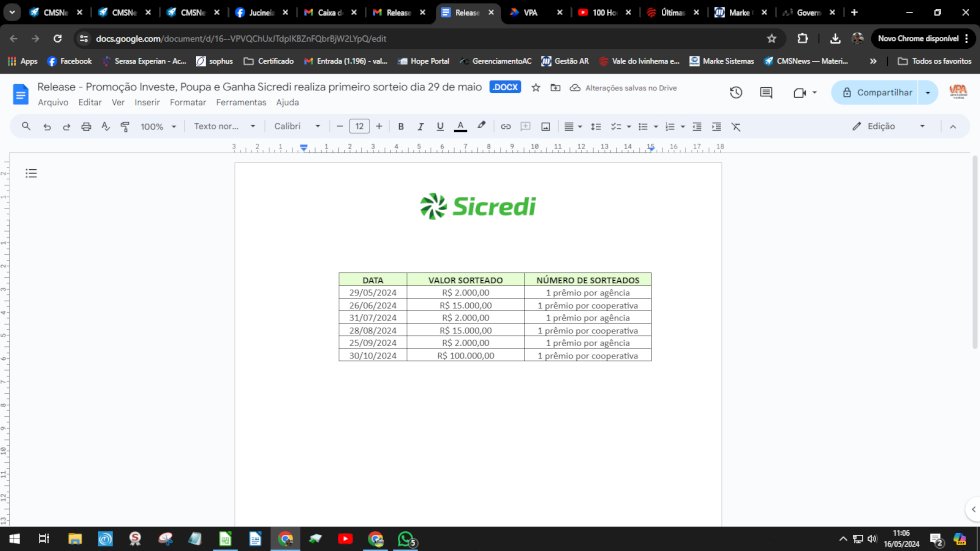Image resolution: width=980 pixels, height=551 pixels.
Task: Insert a checklist
Action: (616, 127)
